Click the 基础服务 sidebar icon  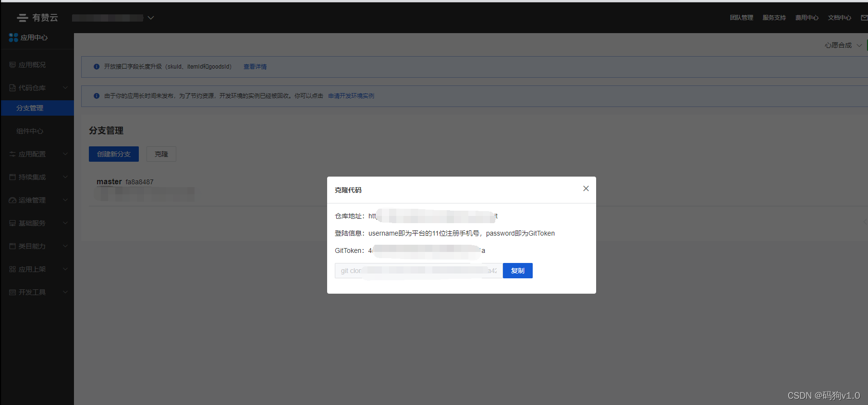pyautogui.click(x=12, y=223)
